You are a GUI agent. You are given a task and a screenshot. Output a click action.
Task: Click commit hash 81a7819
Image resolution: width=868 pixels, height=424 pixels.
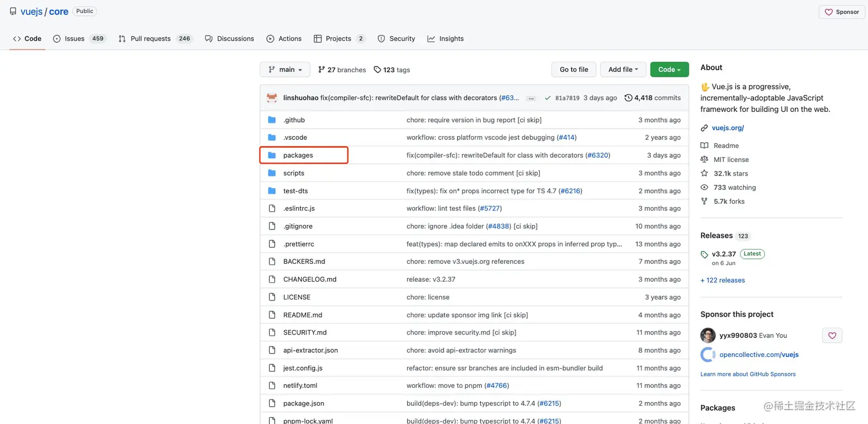coord(567,98)
